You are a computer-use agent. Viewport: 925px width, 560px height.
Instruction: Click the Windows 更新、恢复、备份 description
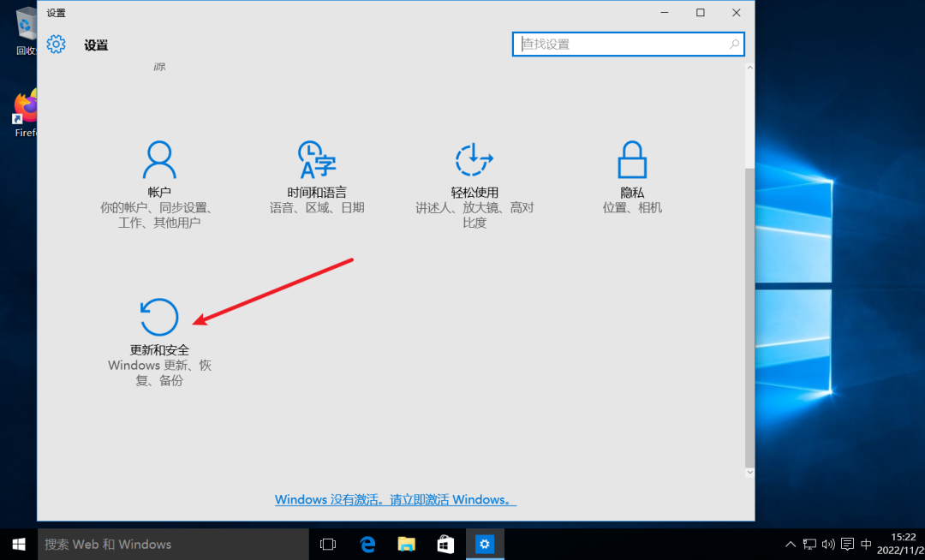click(159, 372)
